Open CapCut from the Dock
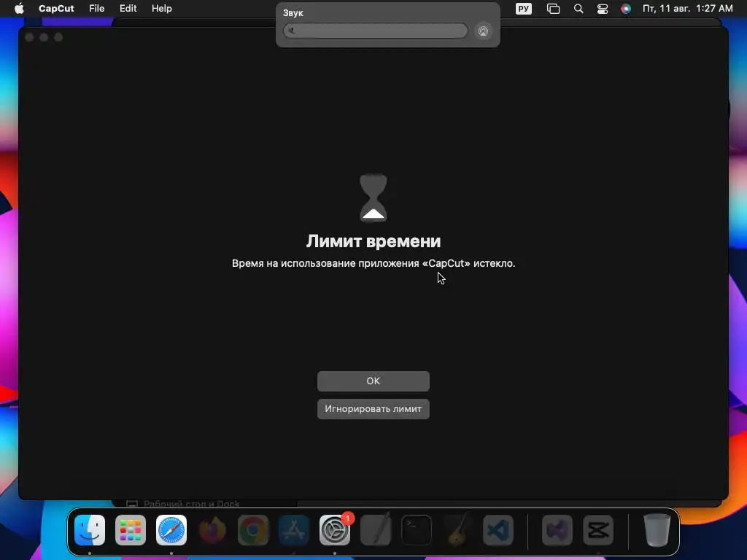 (x=598, y=530)
